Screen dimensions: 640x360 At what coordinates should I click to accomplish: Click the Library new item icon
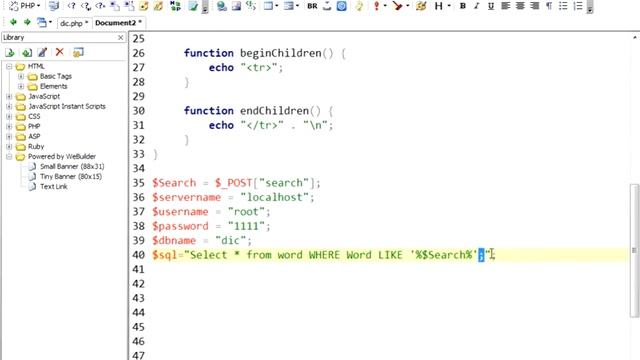tap(10, 53)
